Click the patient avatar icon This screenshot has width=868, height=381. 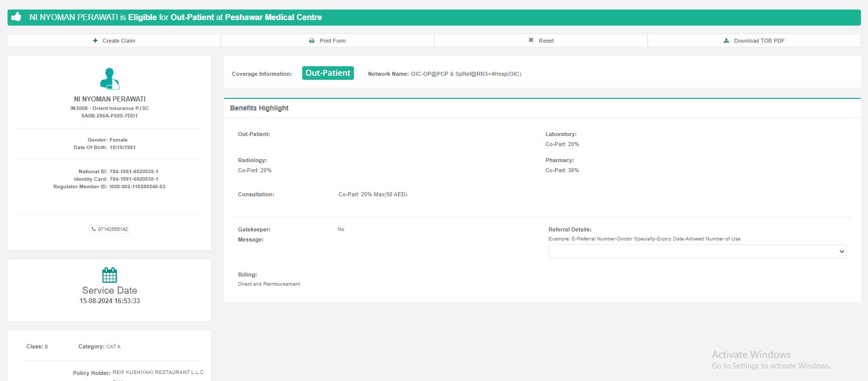(109, 79)
